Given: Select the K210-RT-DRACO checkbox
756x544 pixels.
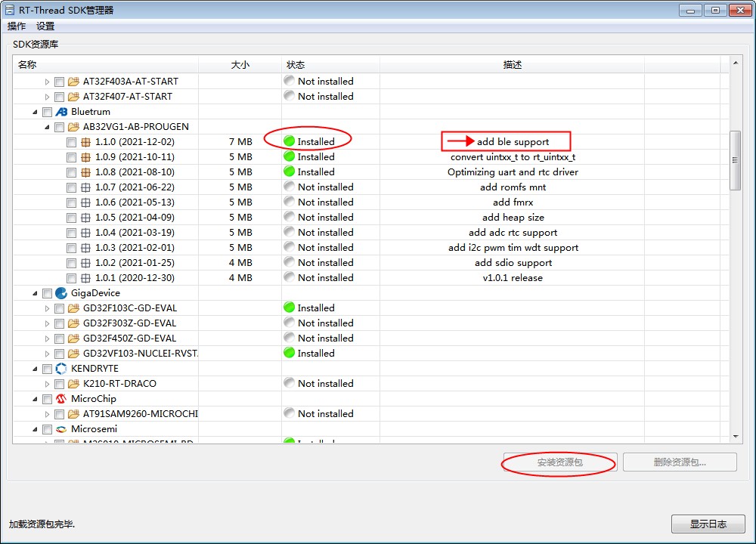Looking at the screenshot, I should [59, 384].
